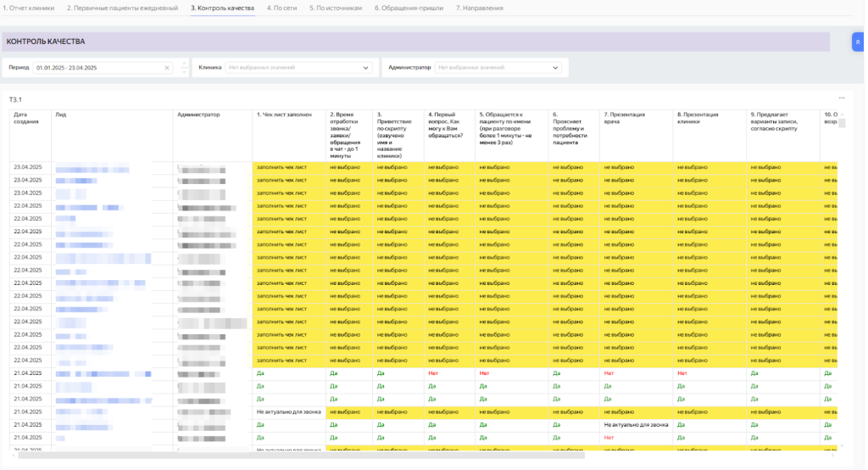
Task: Click the Администратор table column header
Action: [198, 115]
